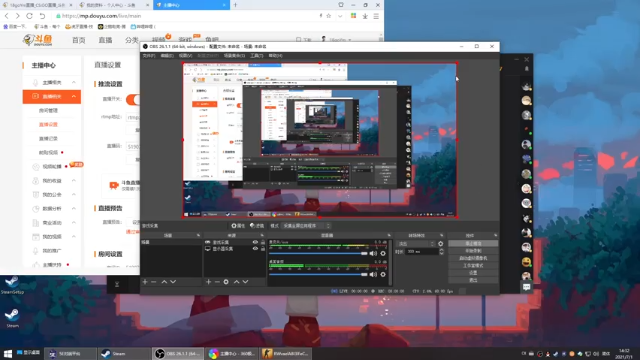Open browser hamburger menu
This screenshot has height=360, width=640.
(x=376, y=16)
